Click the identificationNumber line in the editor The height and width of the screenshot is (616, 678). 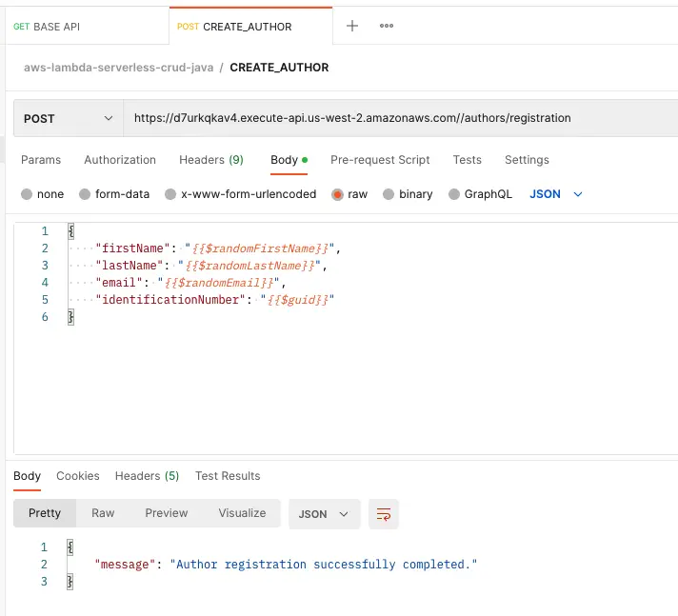tap(215, 300)
